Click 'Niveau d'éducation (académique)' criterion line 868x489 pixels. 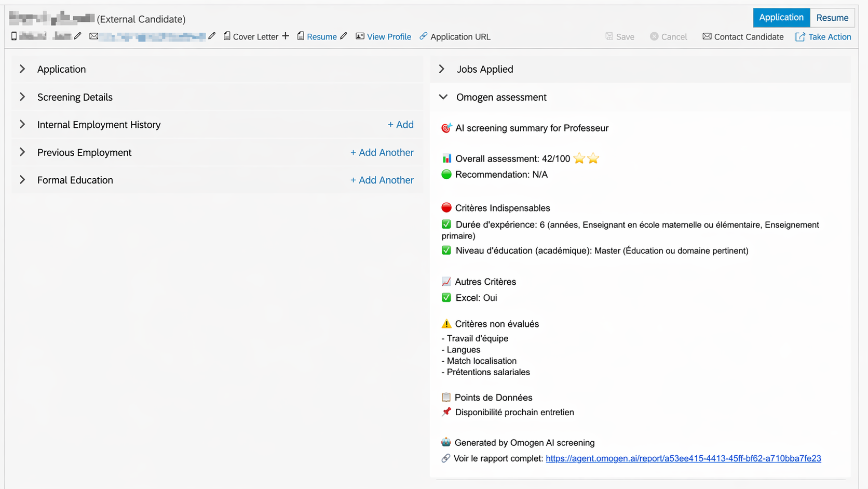(602, 250)
